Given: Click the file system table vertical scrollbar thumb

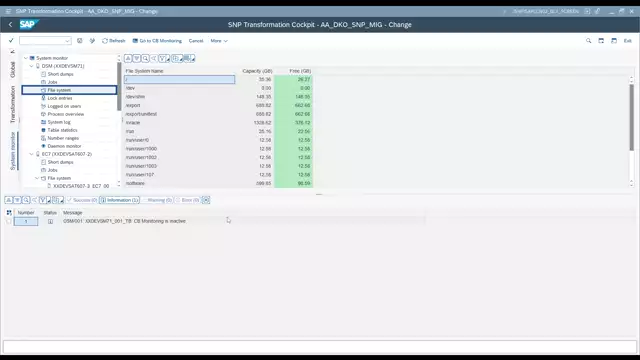Looking at the screenshot, I should point(631,118).
